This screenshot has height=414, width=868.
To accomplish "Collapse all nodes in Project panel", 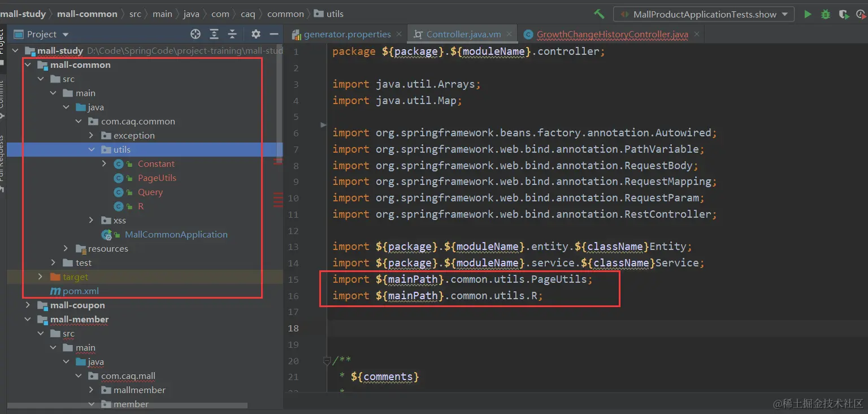I will 232,34.
